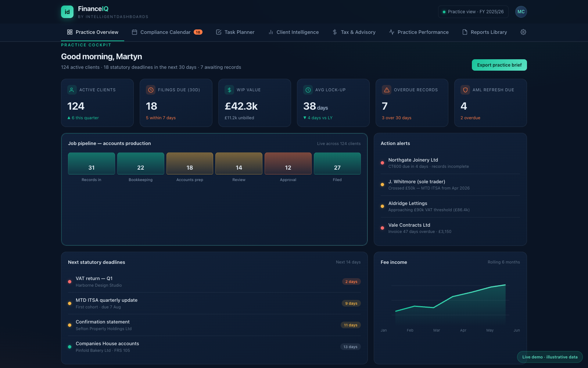Open the settings gear icon
This screenshot has width=588, height=368.
[523, 32]
